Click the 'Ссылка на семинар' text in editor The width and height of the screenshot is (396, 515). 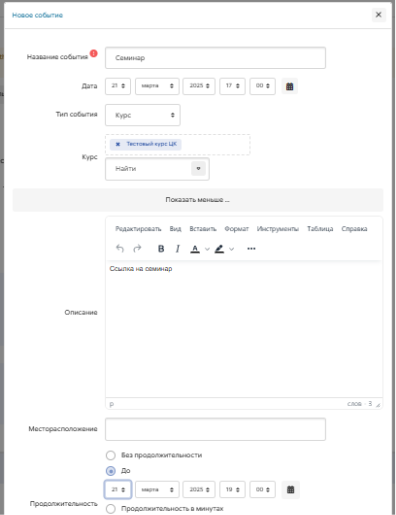click(x=141, y=269)
